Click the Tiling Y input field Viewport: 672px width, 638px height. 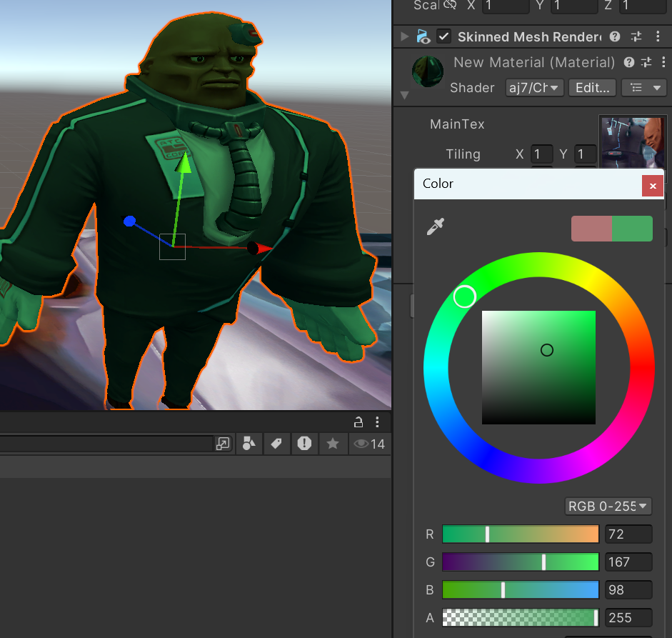[586, 154]
